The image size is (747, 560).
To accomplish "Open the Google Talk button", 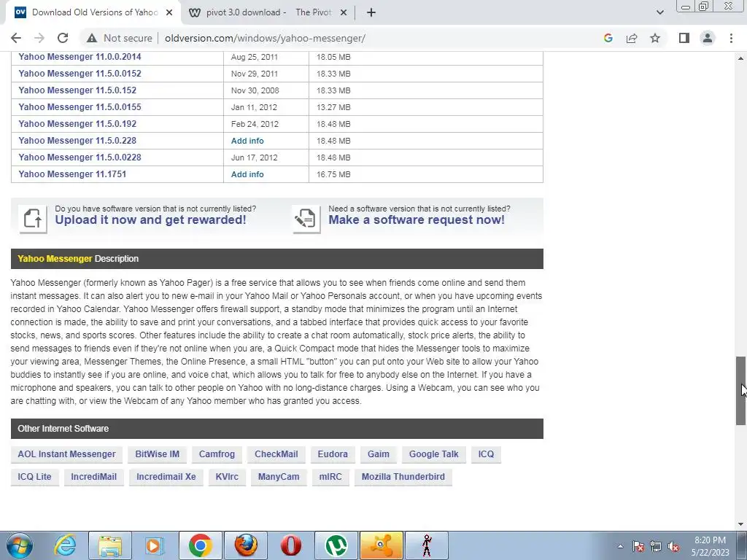I will 433,454.
